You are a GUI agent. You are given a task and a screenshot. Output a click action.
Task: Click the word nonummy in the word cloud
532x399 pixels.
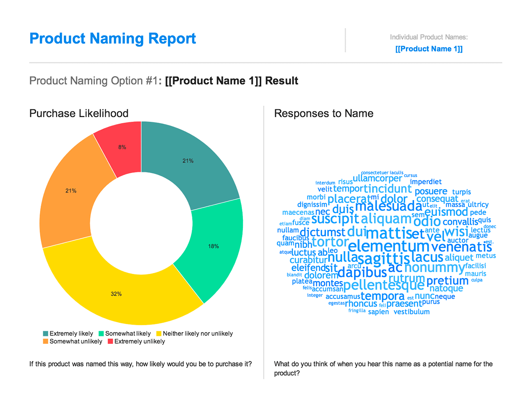pyautogui.click(x=434, y=268)
